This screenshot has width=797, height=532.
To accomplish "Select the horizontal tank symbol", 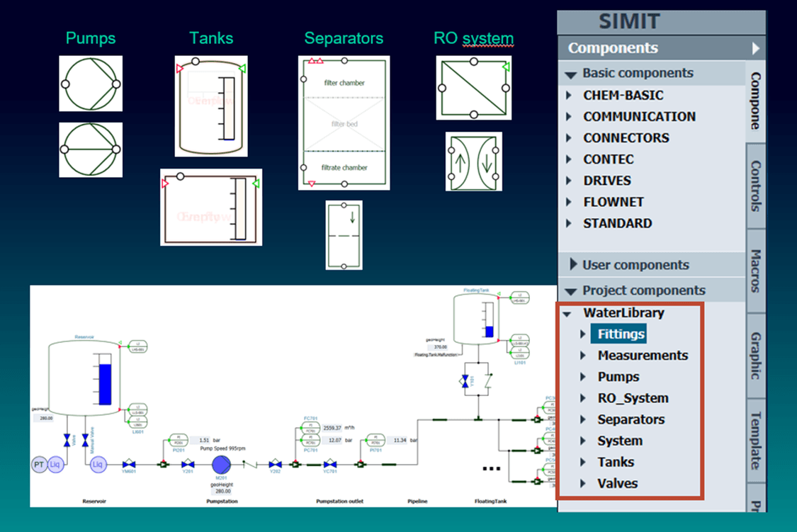I will pyautogui.click(x=210, y=208).
